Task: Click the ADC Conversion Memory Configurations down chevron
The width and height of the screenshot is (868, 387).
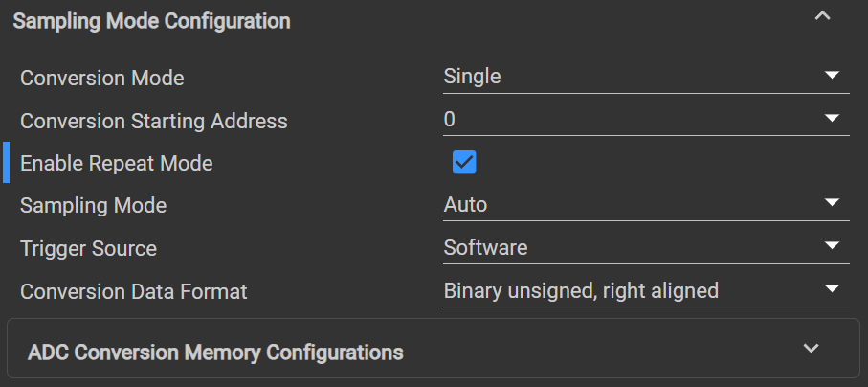Action: tap(812, 348)
